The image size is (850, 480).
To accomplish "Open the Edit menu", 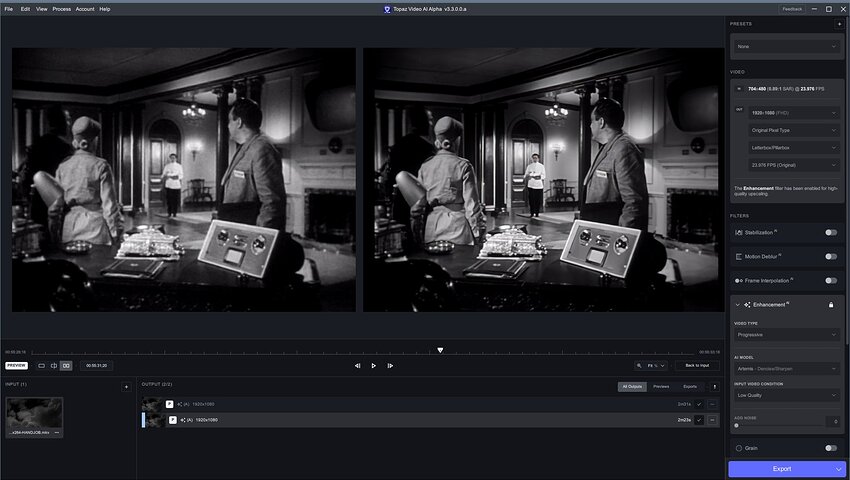I will [x=25, y=9].
